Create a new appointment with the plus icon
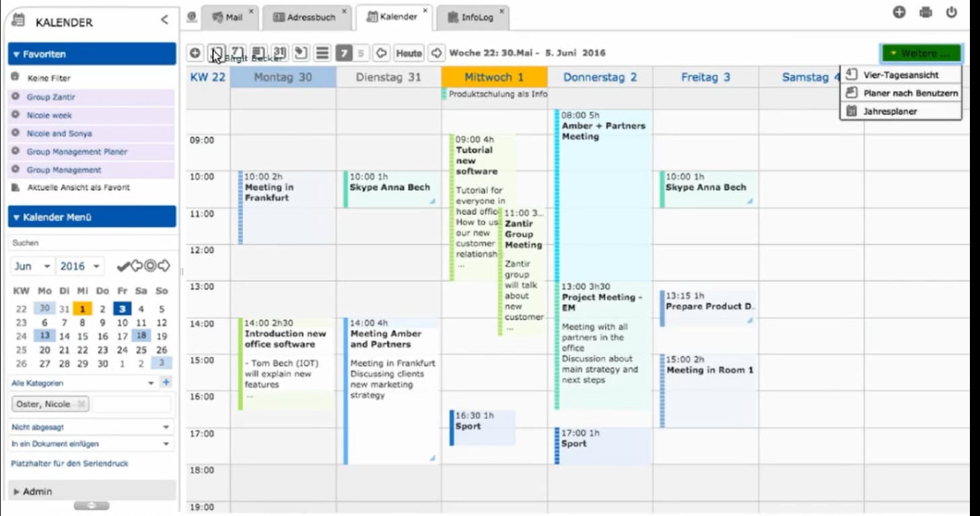Image resolution: width=980 pixels, height=516 pixels. (x=195, y=53)
